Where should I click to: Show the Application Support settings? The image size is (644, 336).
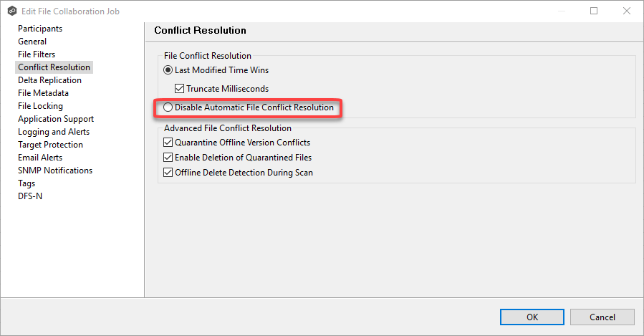pos(56,119)
